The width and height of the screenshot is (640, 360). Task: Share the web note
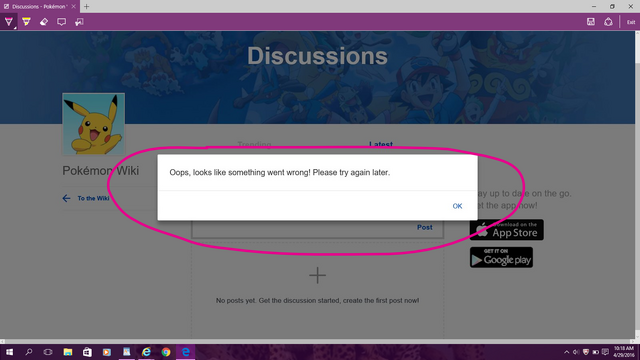[x=608, y=22]
